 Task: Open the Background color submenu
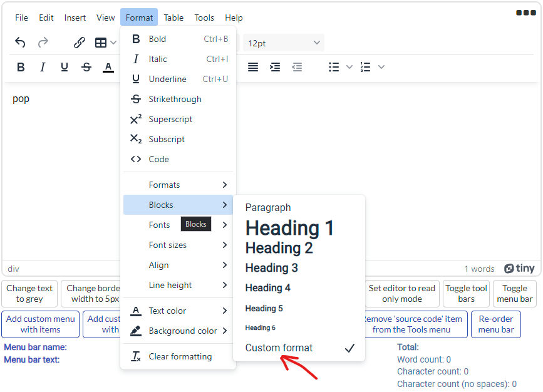point(178,331)
